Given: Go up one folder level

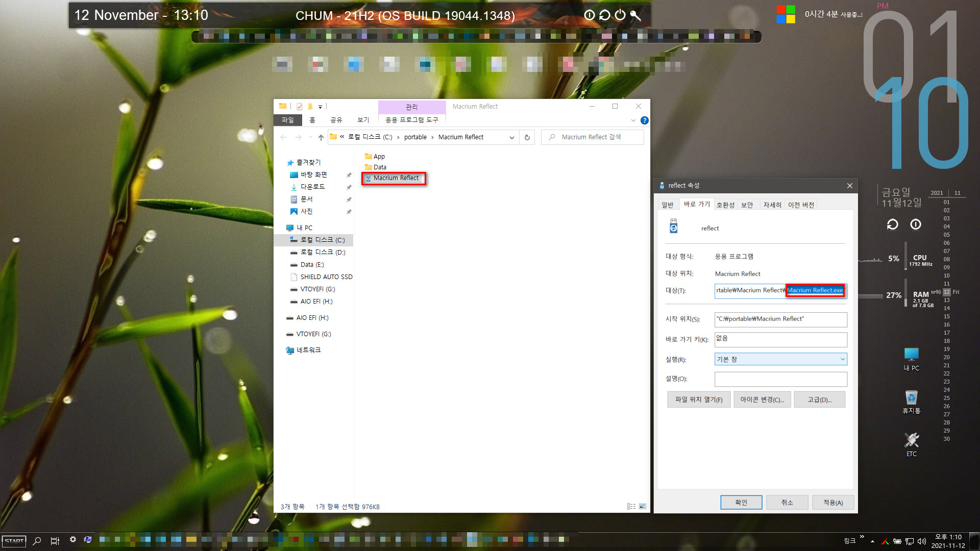Looking at the screenshot, I should pos(321,137).
